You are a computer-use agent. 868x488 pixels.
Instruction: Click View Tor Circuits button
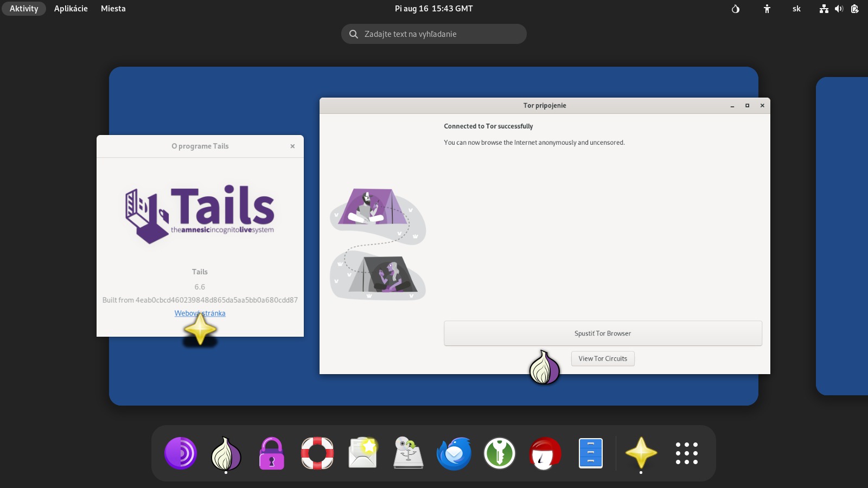603,358
